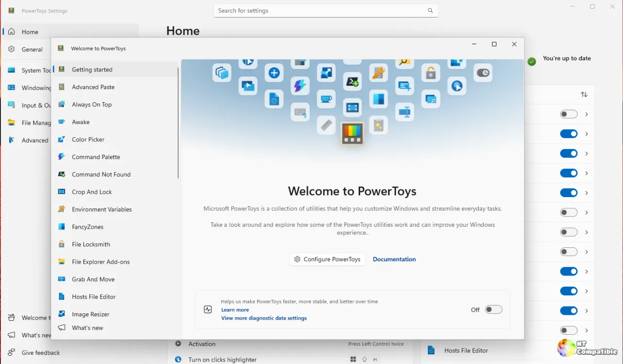Open the Windowing icon in Settings sidebar

coord(11,88)
